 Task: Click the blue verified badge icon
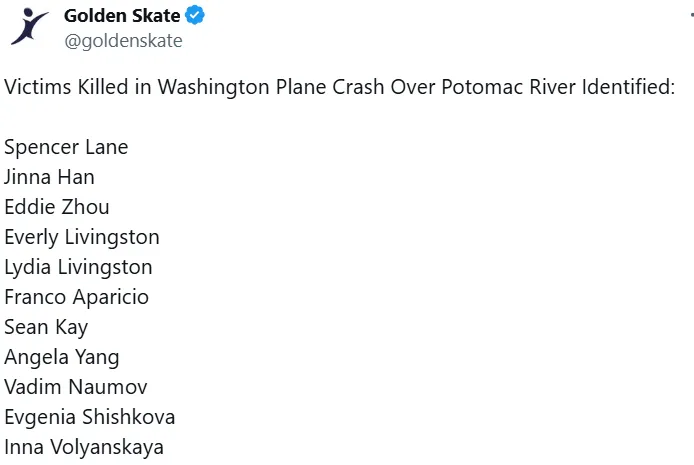pos(196,16)
